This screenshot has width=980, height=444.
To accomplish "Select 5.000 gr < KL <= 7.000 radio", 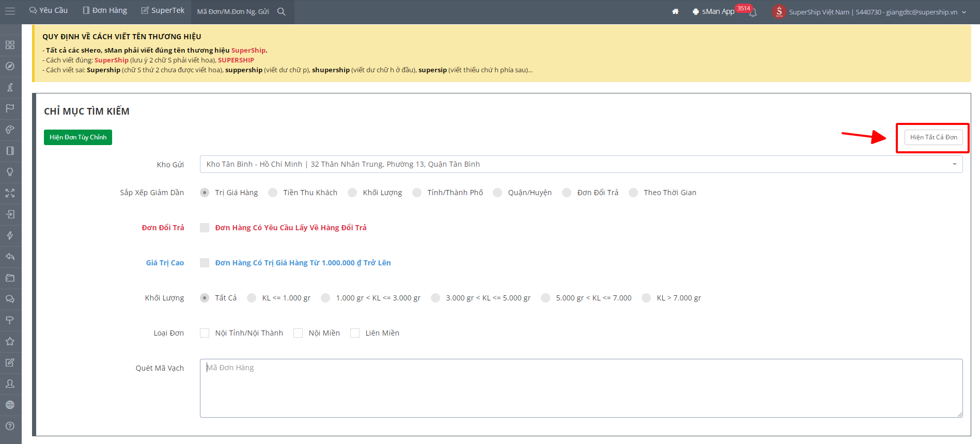I will [546, 298].
